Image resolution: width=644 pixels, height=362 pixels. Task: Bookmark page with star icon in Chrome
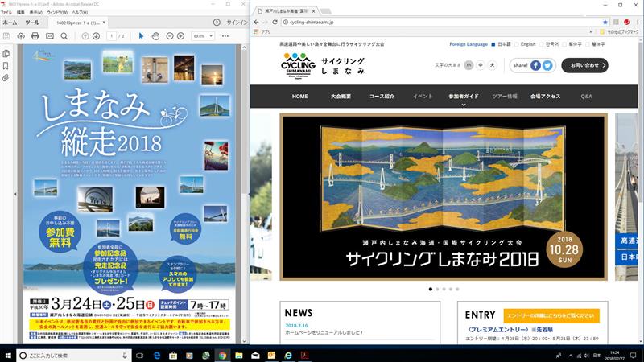[605, 23]
